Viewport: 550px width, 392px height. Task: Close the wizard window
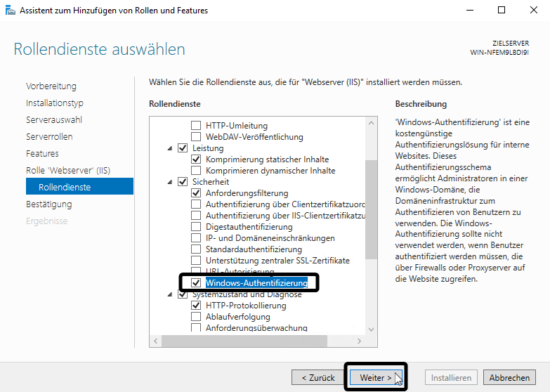(x=534, y=10)
